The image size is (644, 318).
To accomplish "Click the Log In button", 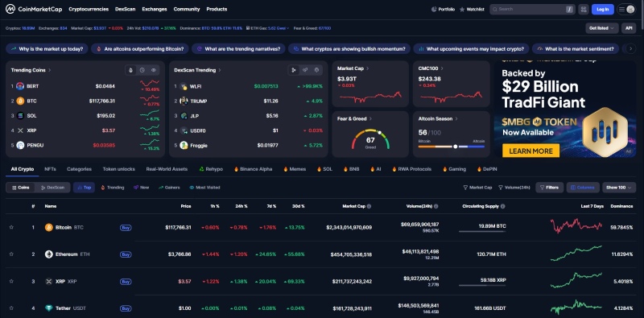I will tap(602, 9).
